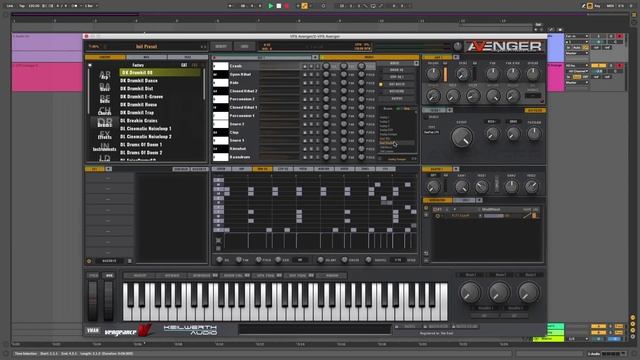This screenshot has height=360, width=640.
Task: Click the third macro knob at bottom right
Action: 529,292
